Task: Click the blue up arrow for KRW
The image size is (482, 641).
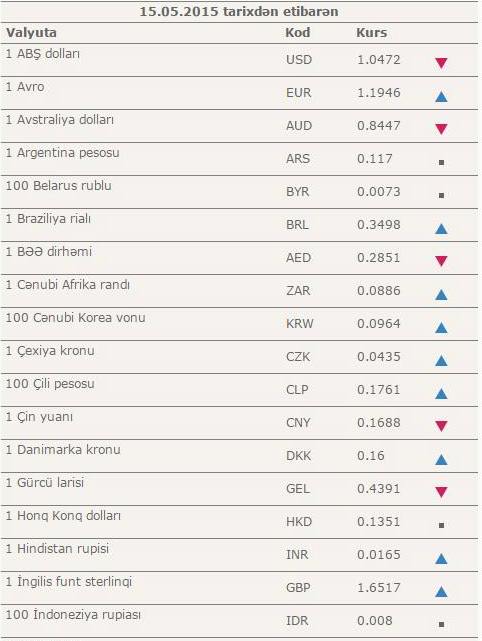Action: (x=441, y=327)
